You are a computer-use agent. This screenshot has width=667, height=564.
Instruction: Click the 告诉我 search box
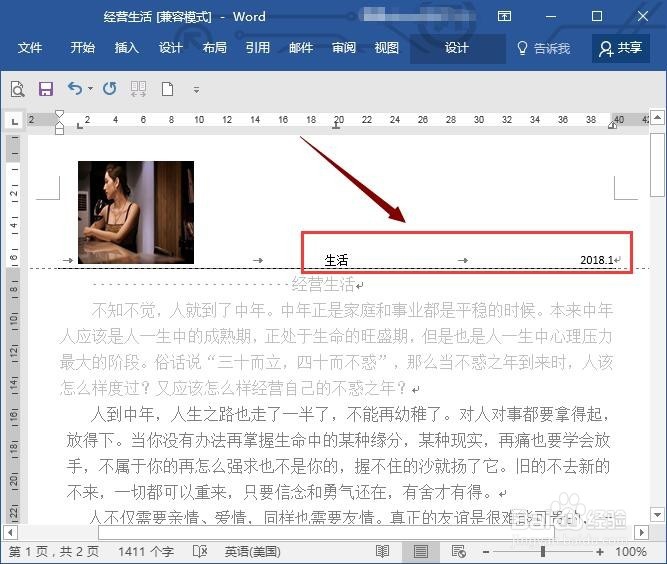pos(544,48)
